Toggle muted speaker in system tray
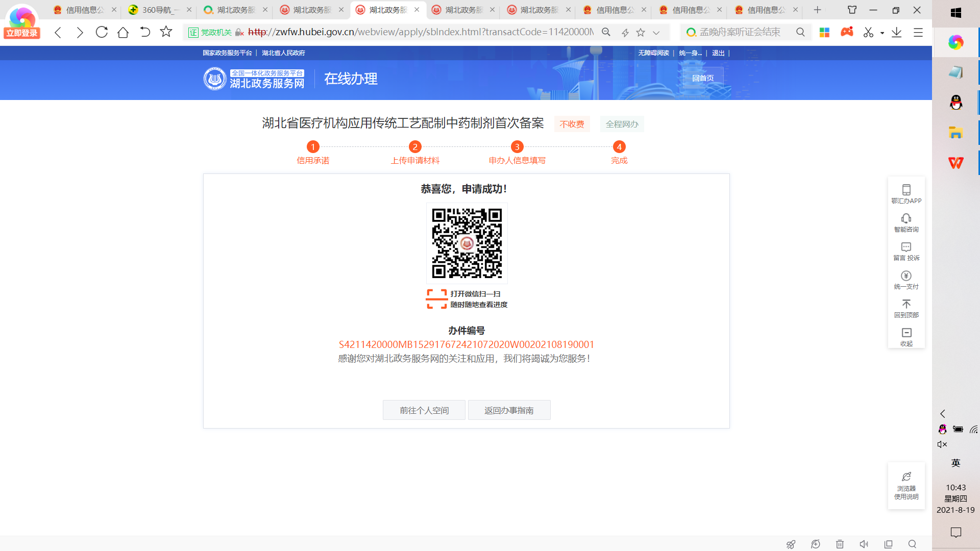Viewport: 980px width, 551px height. pos(942,444)
